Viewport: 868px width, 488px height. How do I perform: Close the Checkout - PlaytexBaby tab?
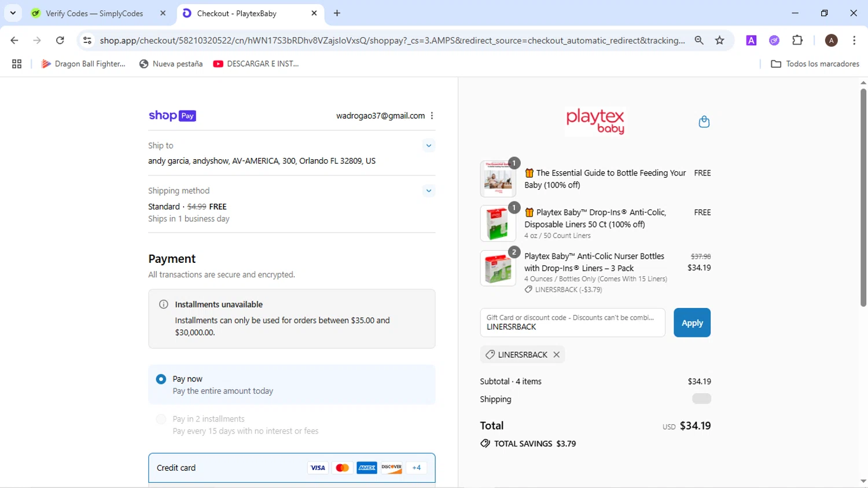[314, 13]
